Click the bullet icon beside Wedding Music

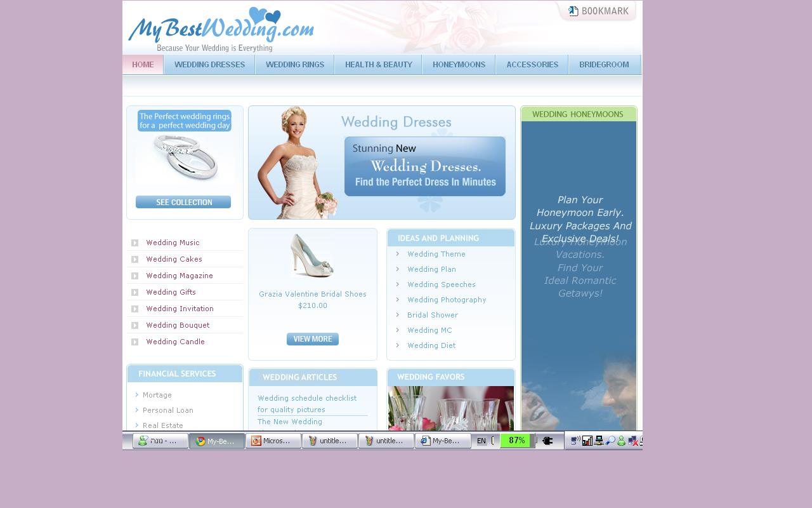click(x=134, y=243)
